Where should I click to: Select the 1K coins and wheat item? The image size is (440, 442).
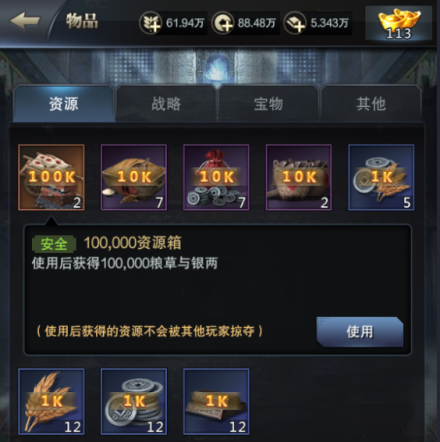click(381, 177)
